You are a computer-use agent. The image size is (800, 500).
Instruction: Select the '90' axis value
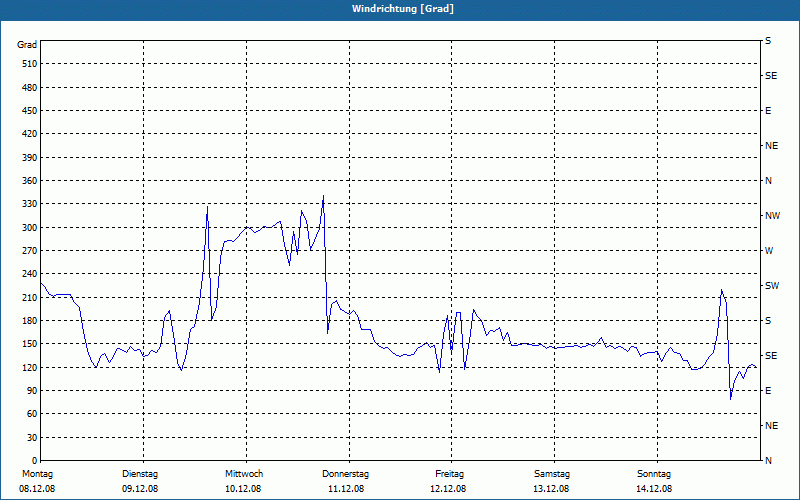32,391
